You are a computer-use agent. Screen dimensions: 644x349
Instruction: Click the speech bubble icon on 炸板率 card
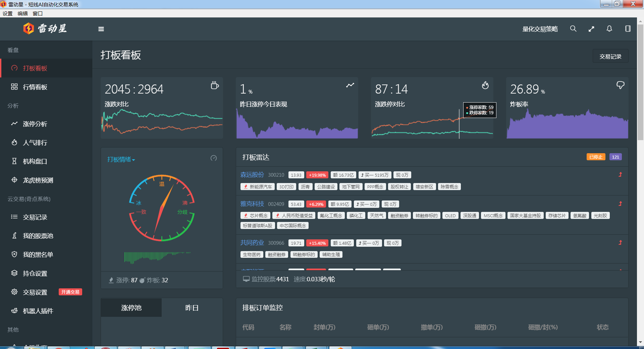coord(620,85)
